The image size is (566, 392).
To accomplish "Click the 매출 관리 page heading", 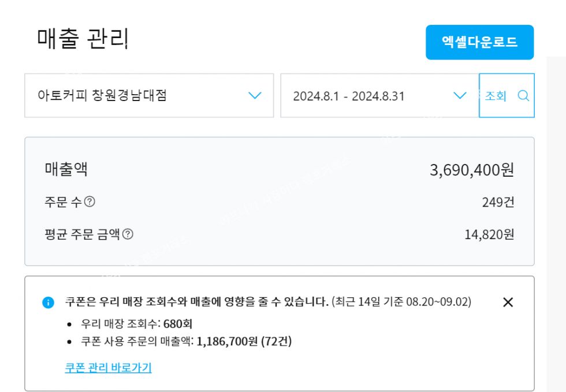I will point(83,38).
